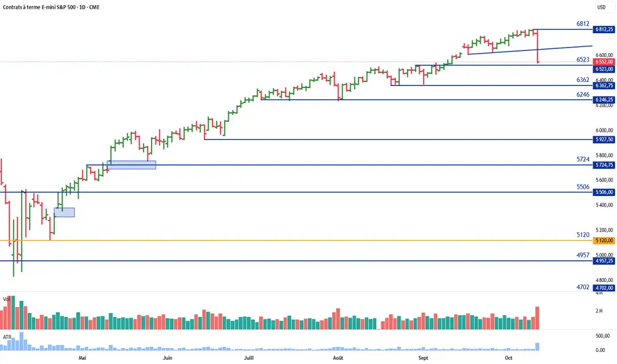Image resolution: width=617 pixels, height=364 pixels.
Task: Click the ATR indicator label
Action: click(6, 336)
